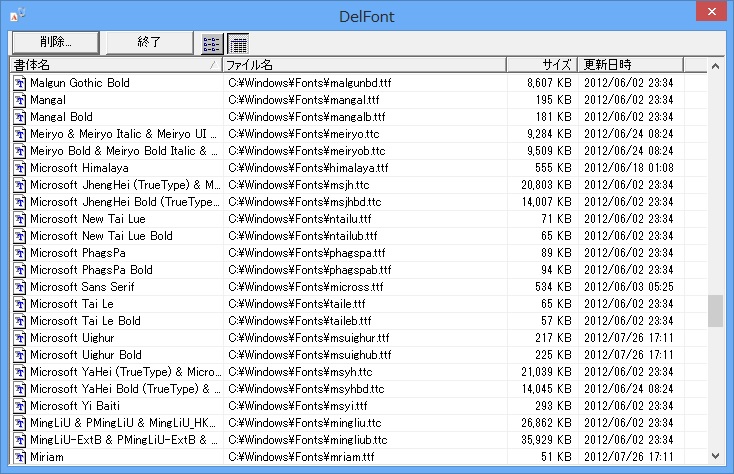Sort by 更新日時 column header
This screenshot has height=474, width=734.
630,65
